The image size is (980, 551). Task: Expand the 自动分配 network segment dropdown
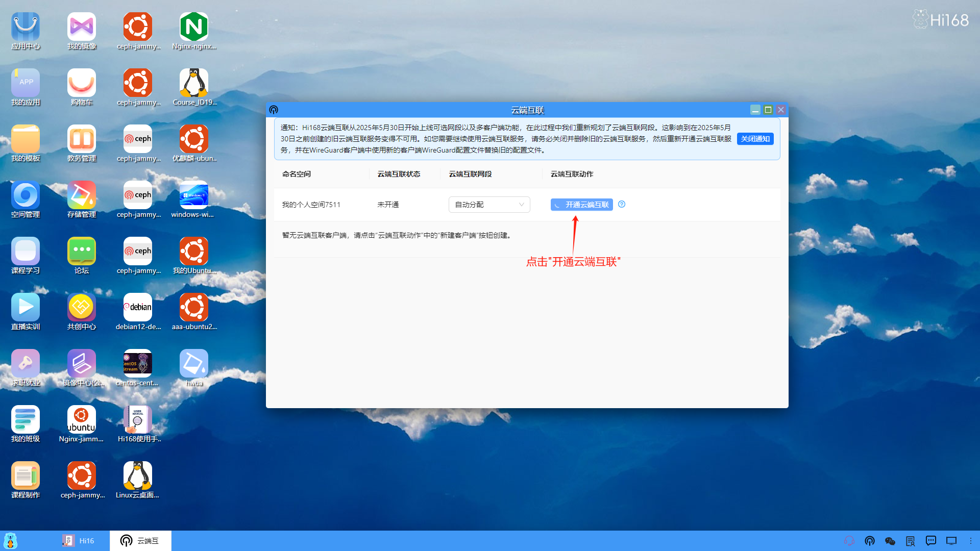pos(488,205)
